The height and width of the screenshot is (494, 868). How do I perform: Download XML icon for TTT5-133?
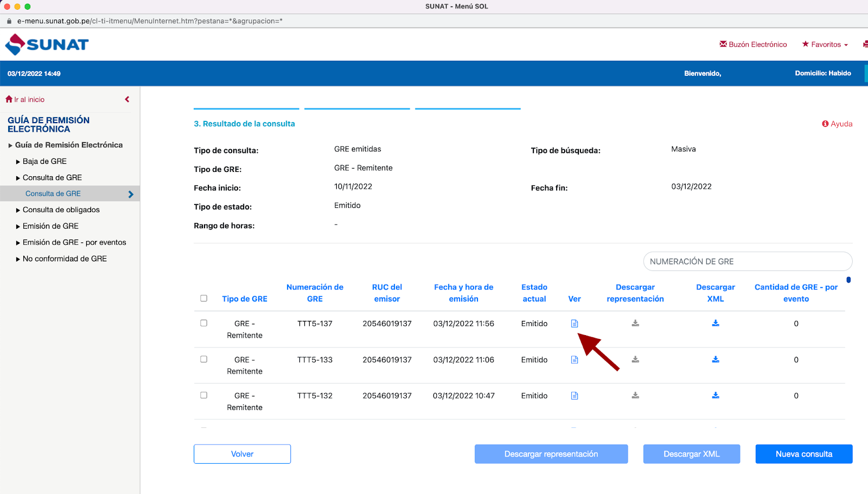tap(716, 359)
